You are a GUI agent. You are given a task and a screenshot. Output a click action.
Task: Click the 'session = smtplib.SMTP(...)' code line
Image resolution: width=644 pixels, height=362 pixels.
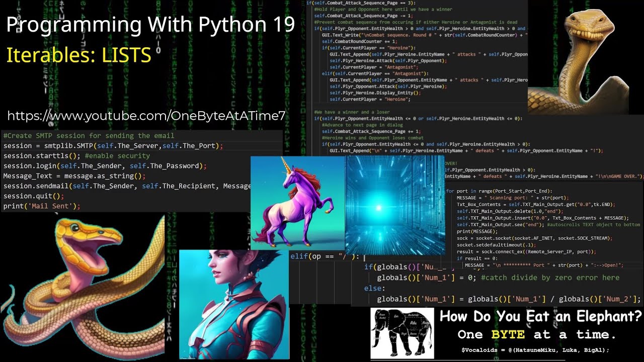coord(113,146)
